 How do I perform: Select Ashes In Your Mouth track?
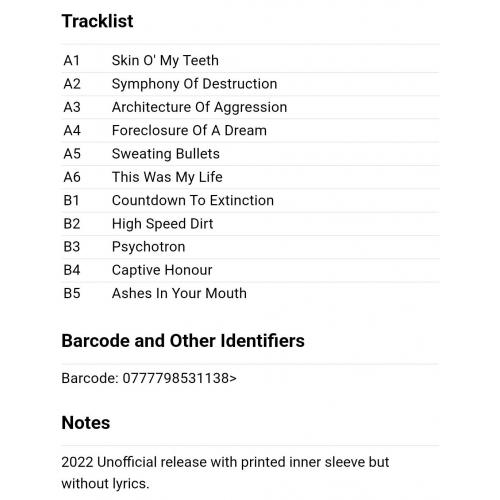click(179, 294)
